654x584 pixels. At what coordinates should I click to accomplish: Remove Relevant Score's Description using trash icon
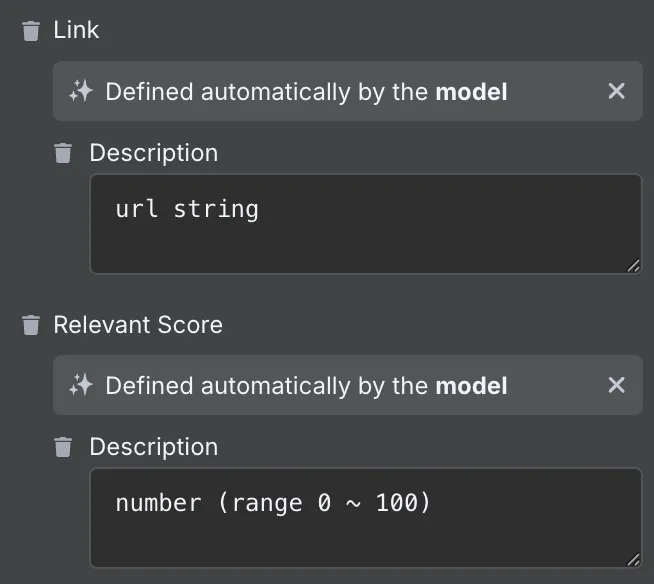pyautogui.click(x=63, y=447)
